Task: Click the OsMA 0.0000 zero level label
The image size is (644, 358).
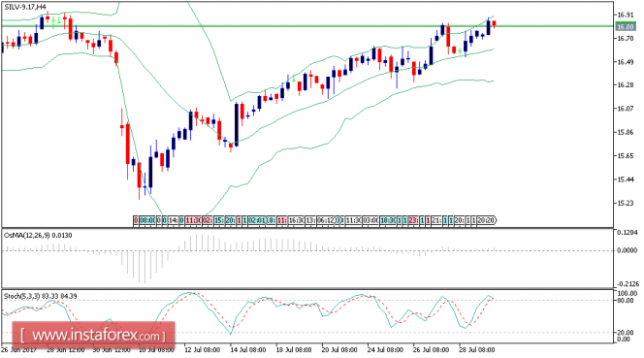Action: 627,250
